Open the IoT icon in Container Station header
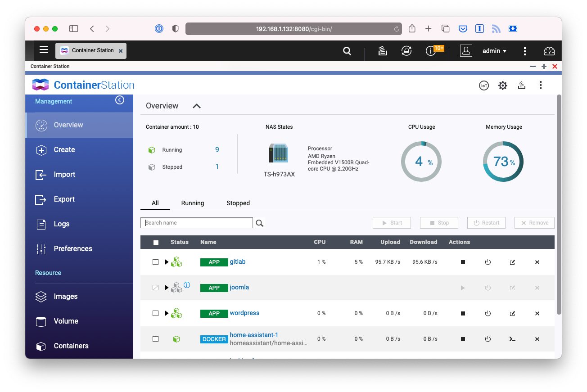The height and width of the screenshot is (392, 587). point(483,86)
